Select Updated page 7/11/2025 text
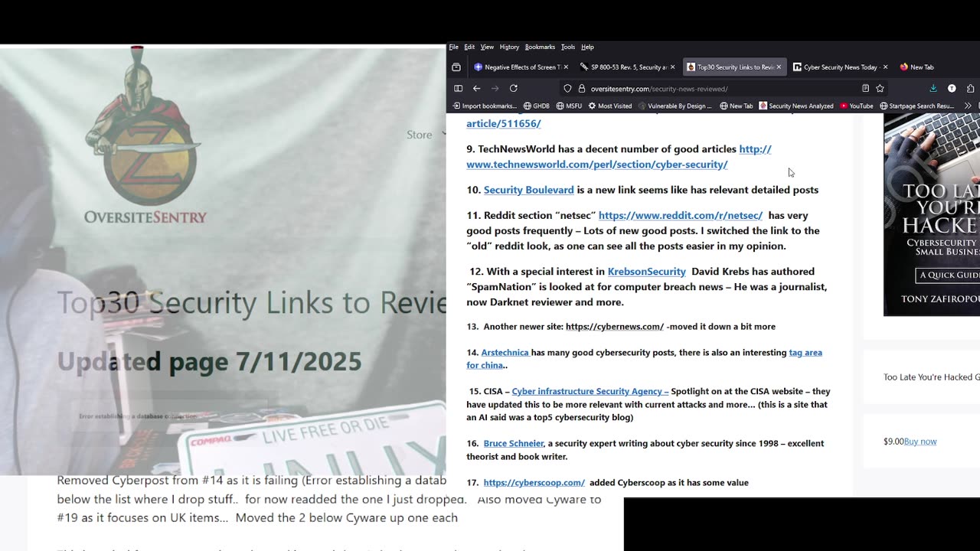This screenshot has height=551, width=980. point(209,361)
